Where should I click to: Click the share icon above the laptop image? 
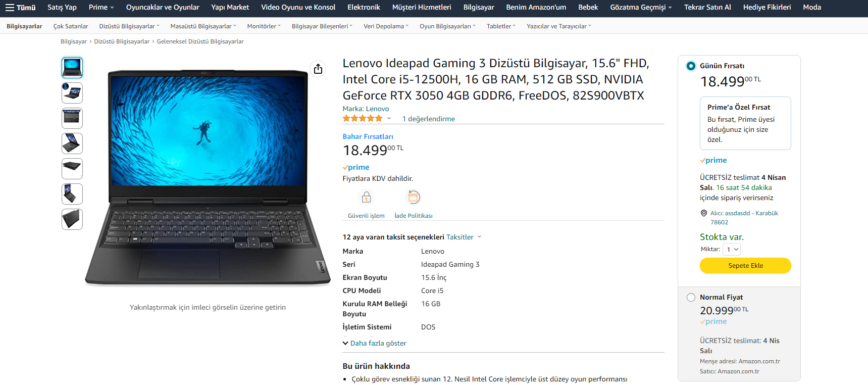pos(318,69)
